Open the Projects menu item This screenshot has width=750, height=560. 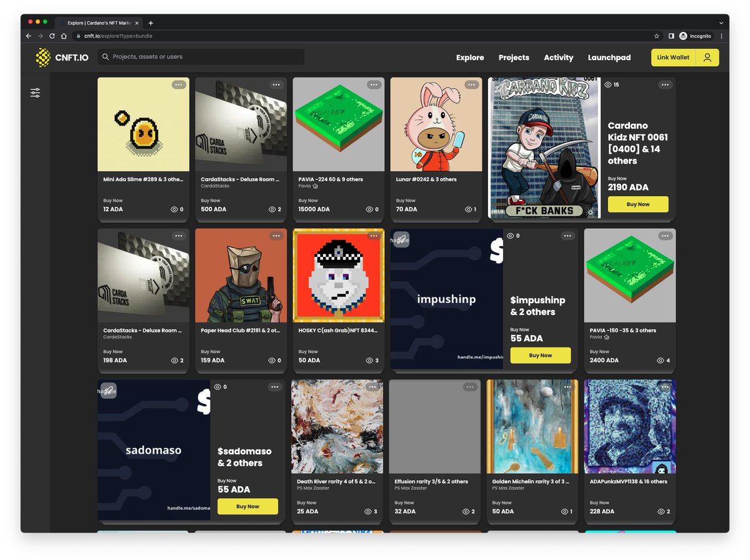click(514, 57)
